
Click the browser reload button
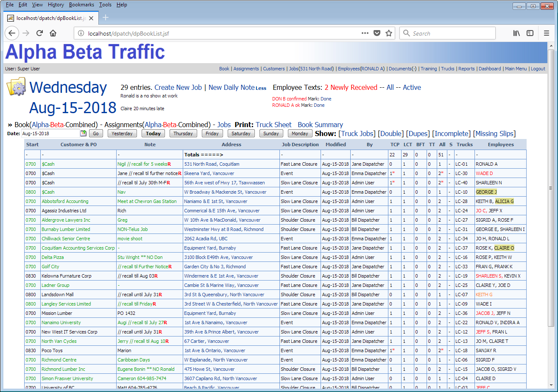click(x=39, y=33)
